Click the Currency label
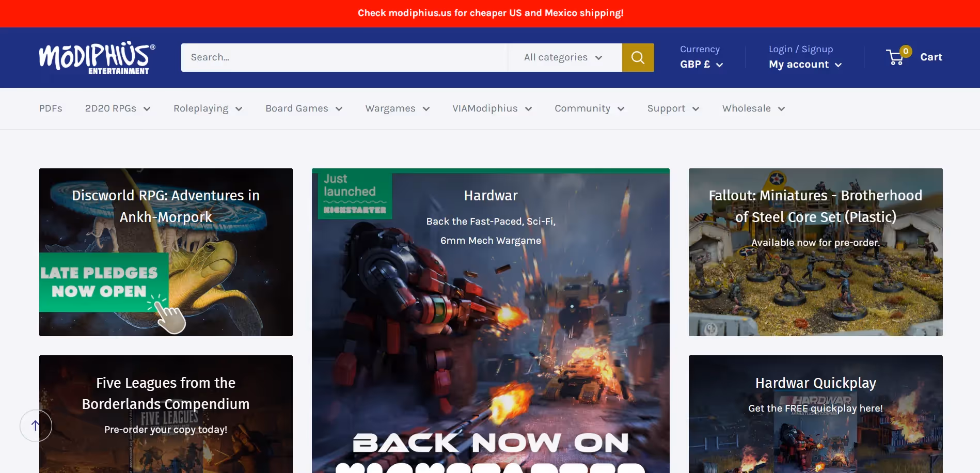Image resolution: width=980 pixels, height=473 pixels. (x=700, y=49)
